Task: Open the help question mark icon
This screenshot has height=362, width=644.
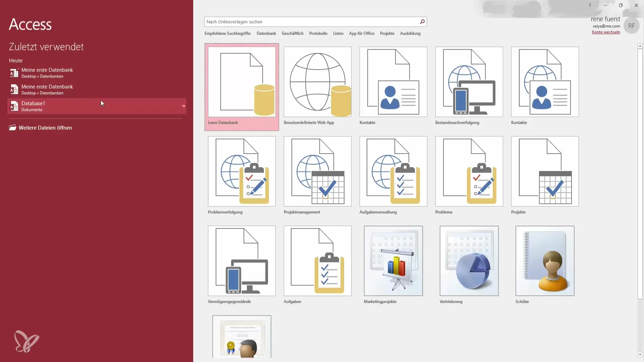Action: (590, 5)
